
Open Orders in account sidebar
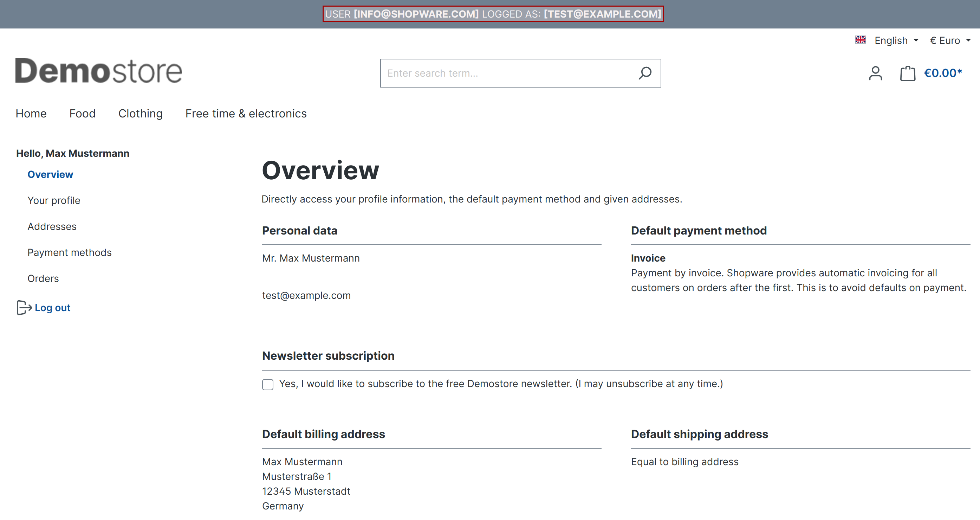tap(43, 279)
